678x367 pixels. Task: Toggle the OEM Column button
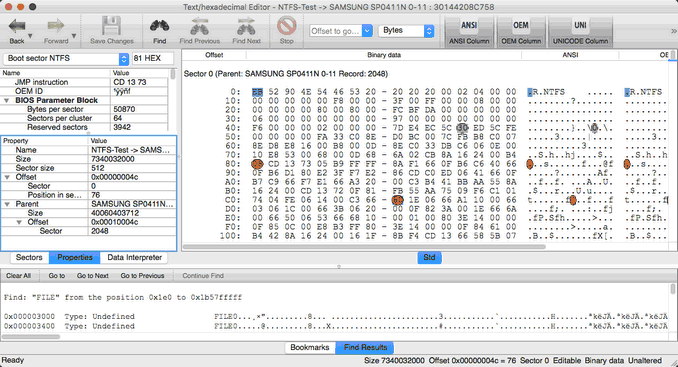coord(521,31)
